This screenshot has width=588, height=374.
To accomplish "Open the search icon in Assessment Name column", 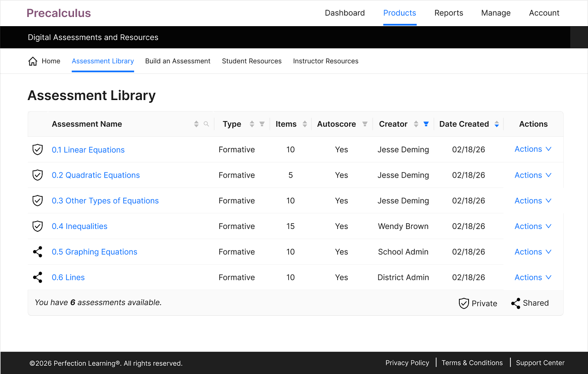I will click(206, 123).
